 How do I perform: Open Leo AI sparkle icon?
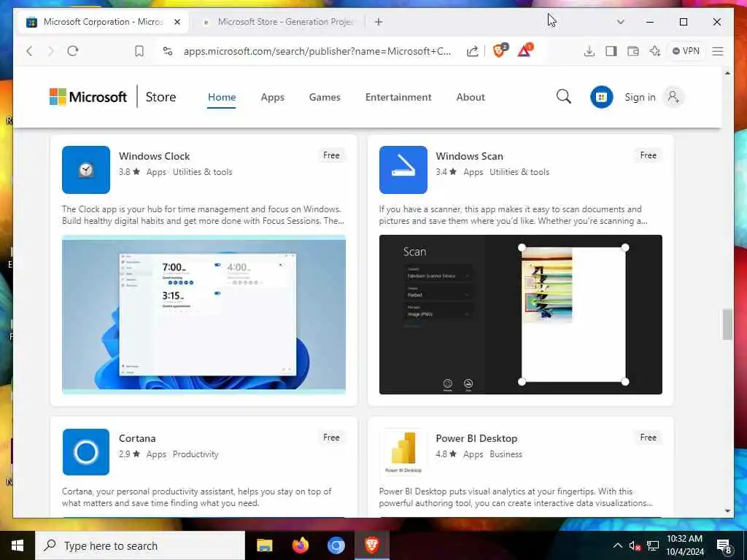tap(655, 51)
